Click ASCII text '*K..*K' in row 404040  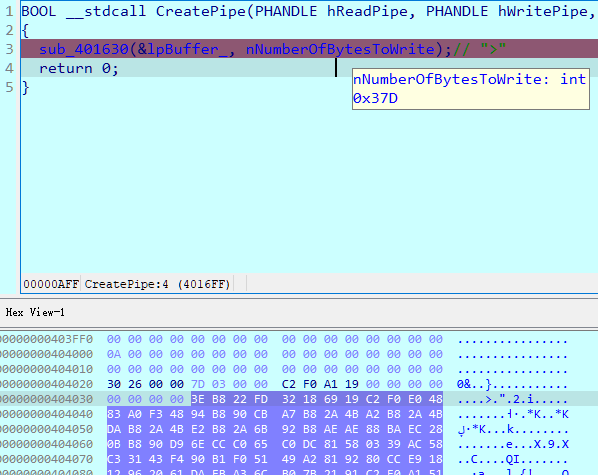coord(548,414)
